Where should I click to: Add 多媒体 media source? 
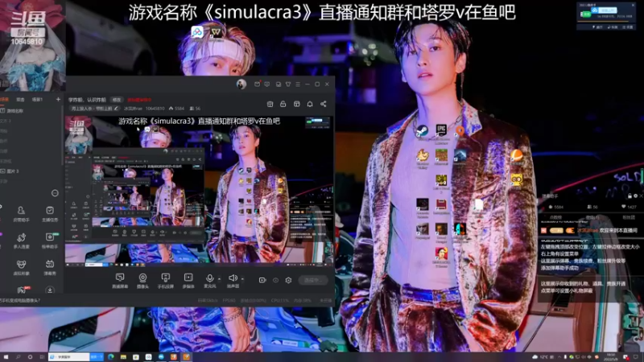(x=188, y=281)
